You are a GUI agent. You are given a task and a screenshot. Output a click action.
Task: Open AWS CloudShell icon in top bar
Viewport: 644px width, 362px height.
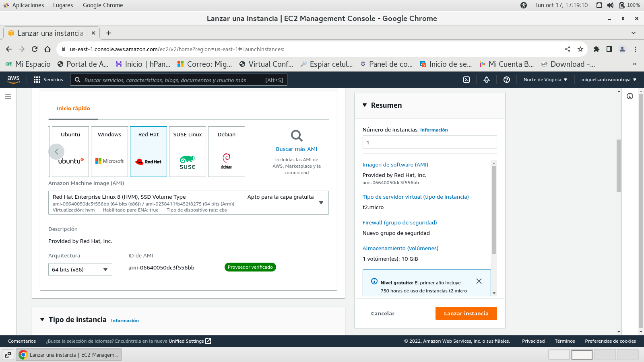tap(466, 80)
